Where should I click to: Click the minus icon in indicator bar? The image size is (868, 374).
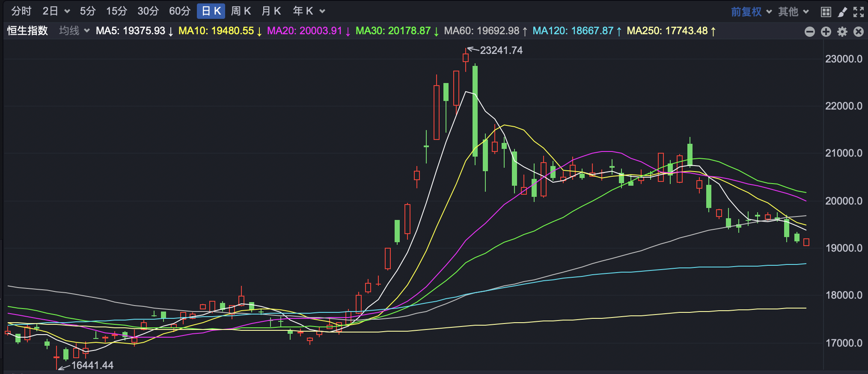(x=810, y=32)
